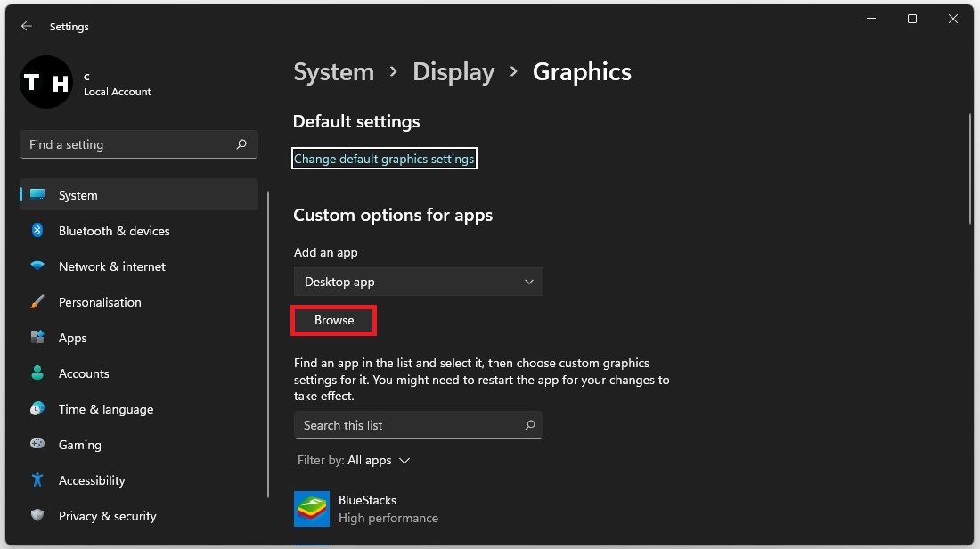The image size is (980, 549).
Task: Click the Gaming controller icon
Action: coord(37,445)
